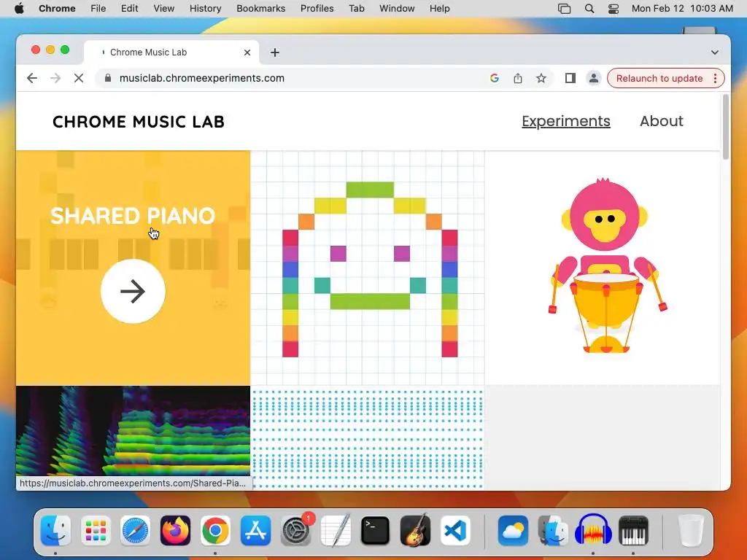This screenshot has height=560, width=747.
Task: Open the About page link
Action: click(x=661, y=121)
